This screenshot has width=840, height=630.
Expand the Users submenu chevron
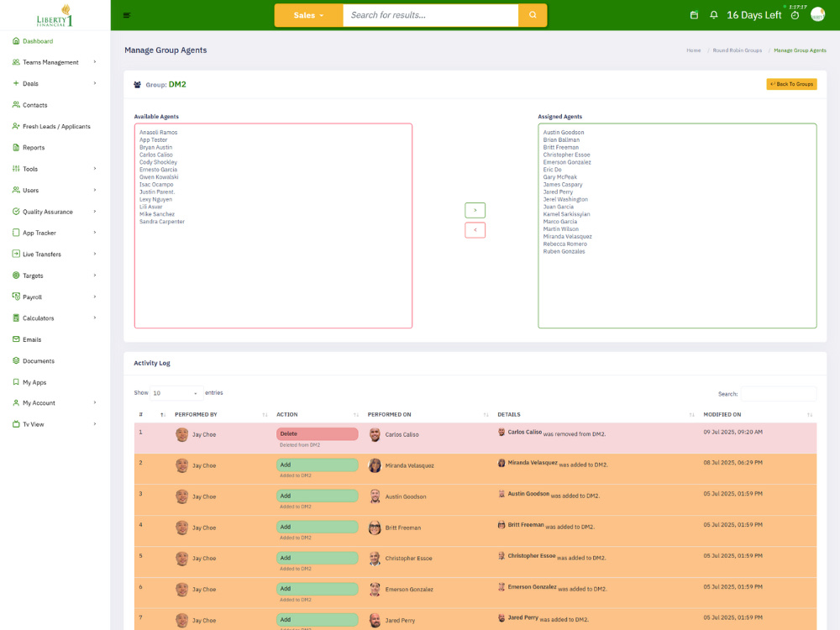[x=95, y=190]
